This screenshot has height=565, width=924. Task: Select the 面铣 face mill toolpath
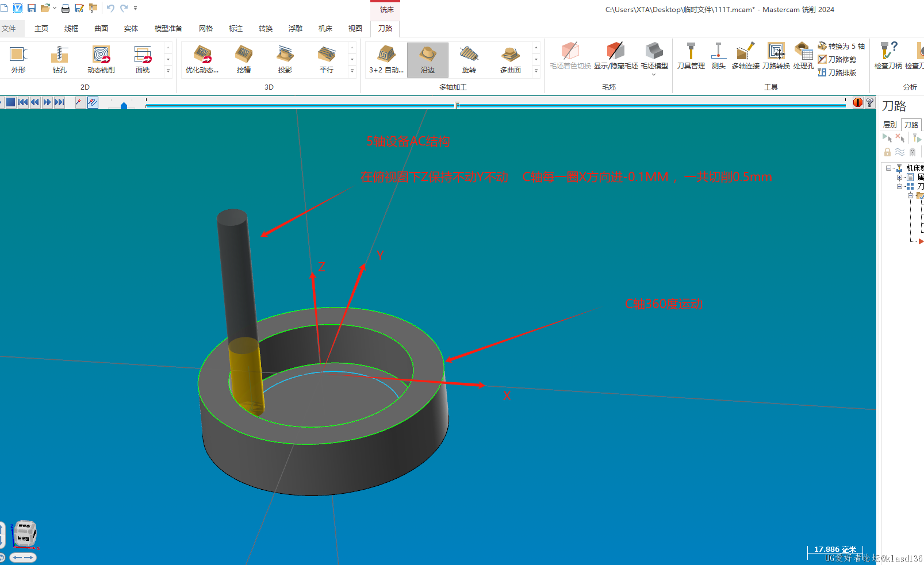[143, 59]
